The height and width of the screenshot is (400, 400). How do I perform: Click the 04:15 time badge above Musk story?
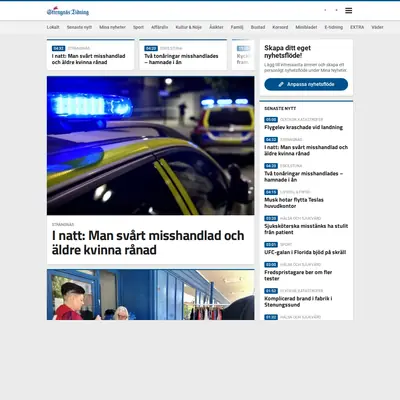pos(271,192)
